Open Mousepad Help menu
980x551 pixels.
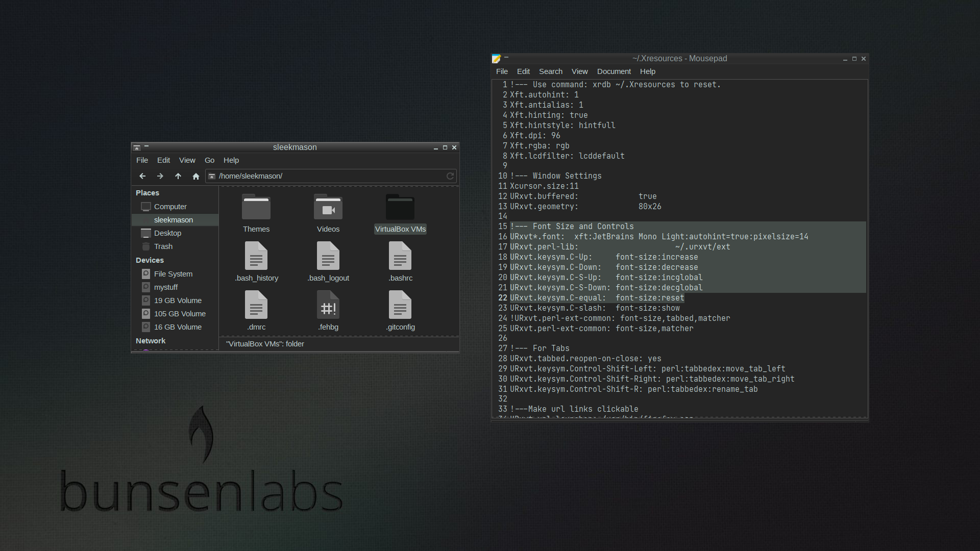tap(648, 71)
